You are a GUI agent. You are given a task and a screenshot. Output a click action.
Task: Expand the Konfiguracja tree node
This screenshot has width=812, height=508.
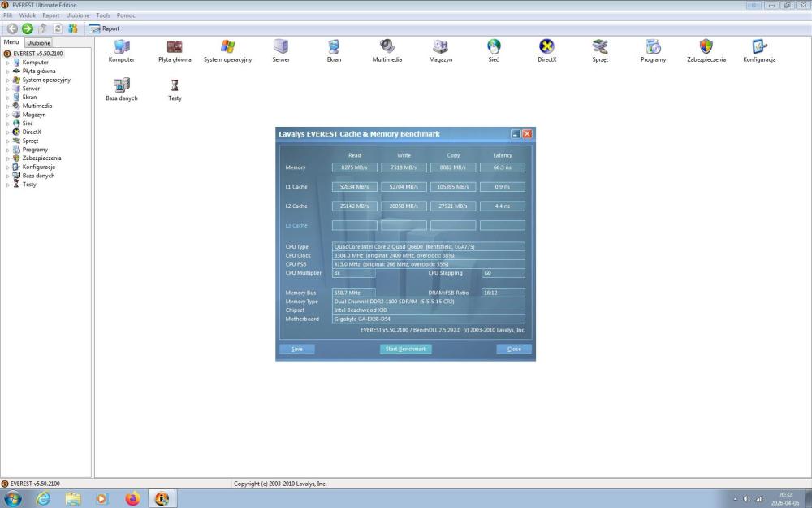(x=8, y=167)
